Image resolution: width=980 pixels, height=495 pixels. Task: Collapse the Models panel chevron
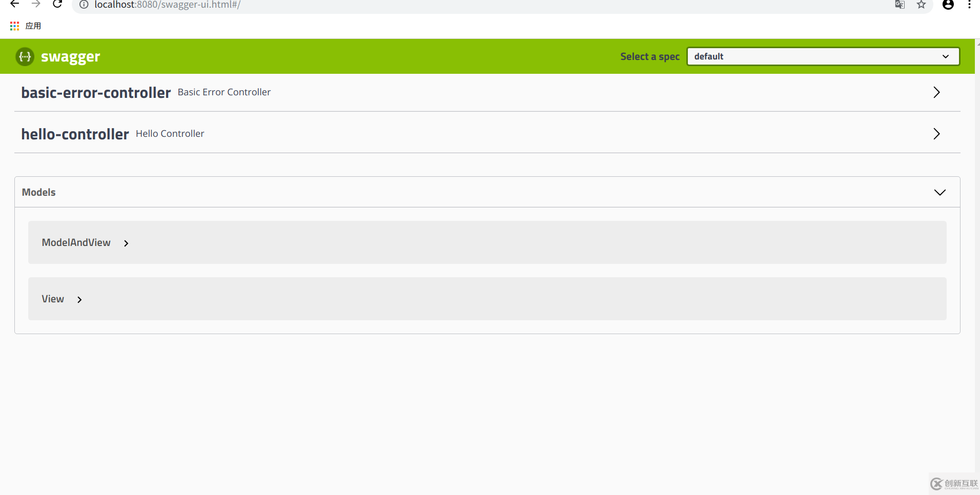941,192
